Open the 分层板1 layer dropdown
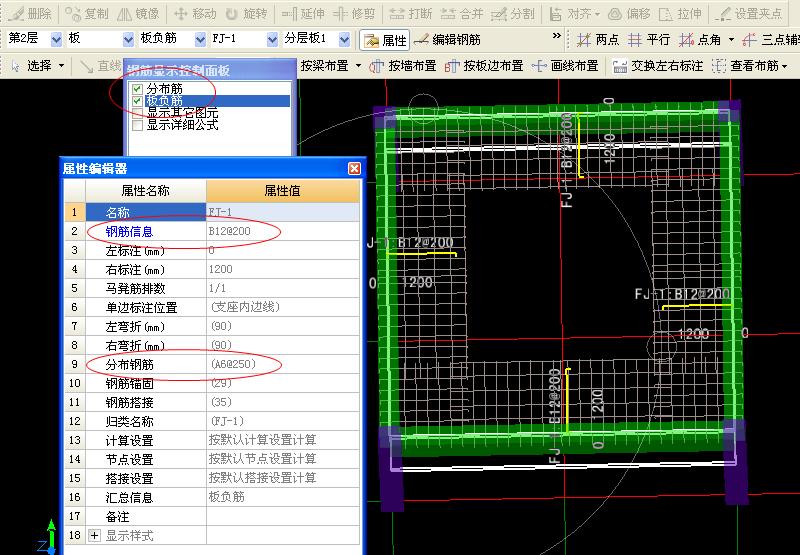800x555 pixels. coord(344,39)
